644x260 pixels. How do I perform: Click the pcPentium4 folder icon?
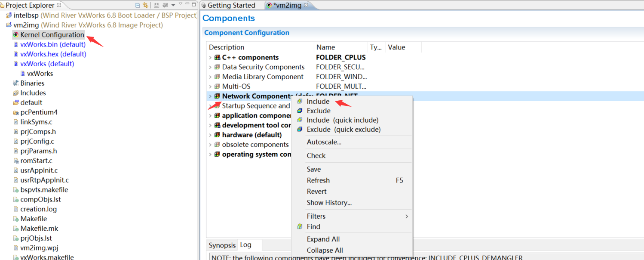(x=16, y=112)
